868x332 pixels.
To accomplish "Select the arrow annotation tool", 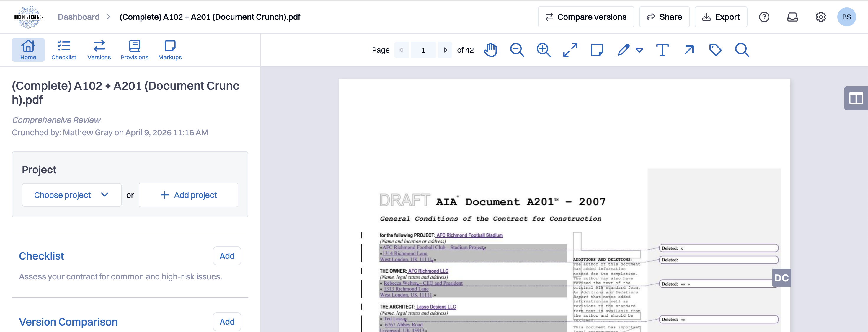I will click(689, 50).
